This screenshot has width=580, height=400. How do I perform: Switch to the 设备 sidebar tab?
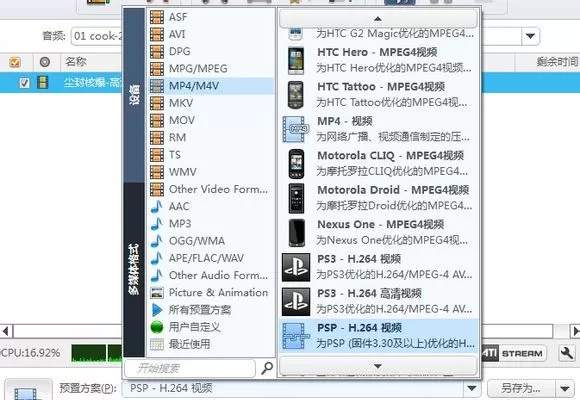pos(134,95)
